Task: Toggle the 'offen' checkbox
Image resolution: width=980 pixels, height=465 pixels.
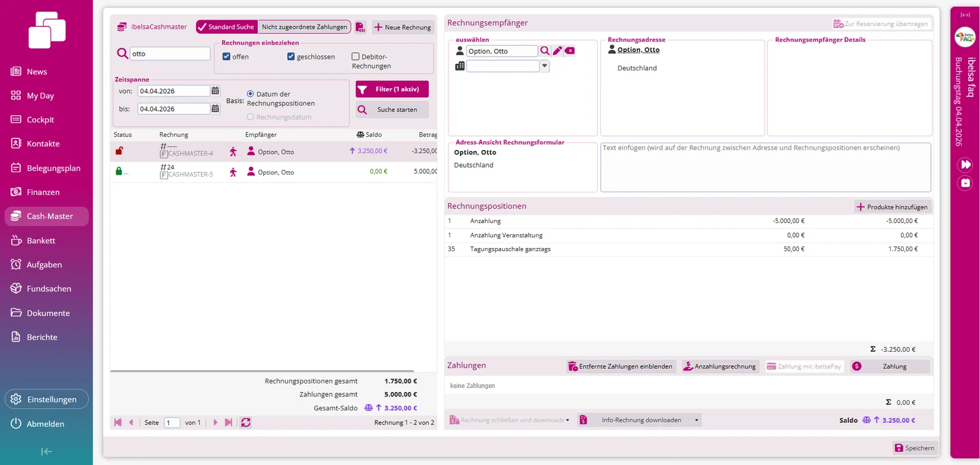Action: (x=227, y=56)
